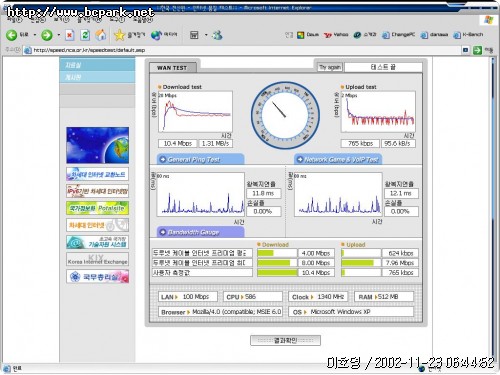500x375 pixels.
Task: Open the Home page icon
Action: pos(101,35)
